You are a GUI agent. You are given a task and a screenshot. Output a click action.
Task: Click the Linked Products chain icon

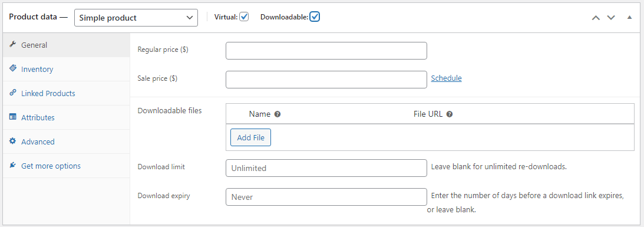coord(13,93)
